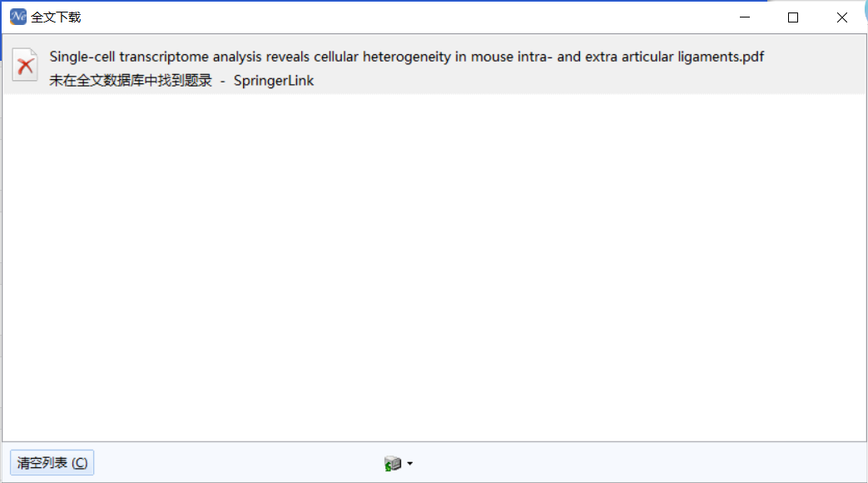Click the 全文下载 window title text

click(x=56, y=17)
